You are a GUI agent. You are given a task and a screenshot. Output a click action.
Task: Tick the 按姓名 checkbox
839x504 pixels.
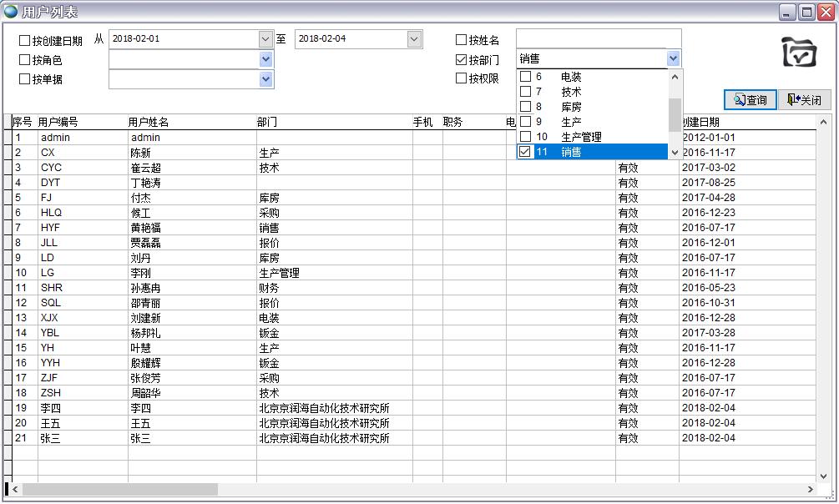[462, 40]
